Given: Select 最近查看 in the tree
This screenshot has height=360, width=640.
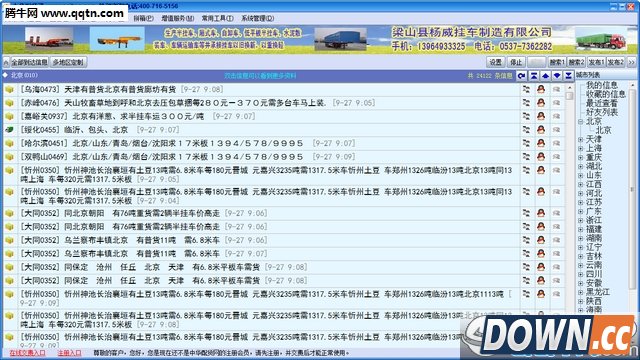Looking at the screenshot, I should point(602,103).
